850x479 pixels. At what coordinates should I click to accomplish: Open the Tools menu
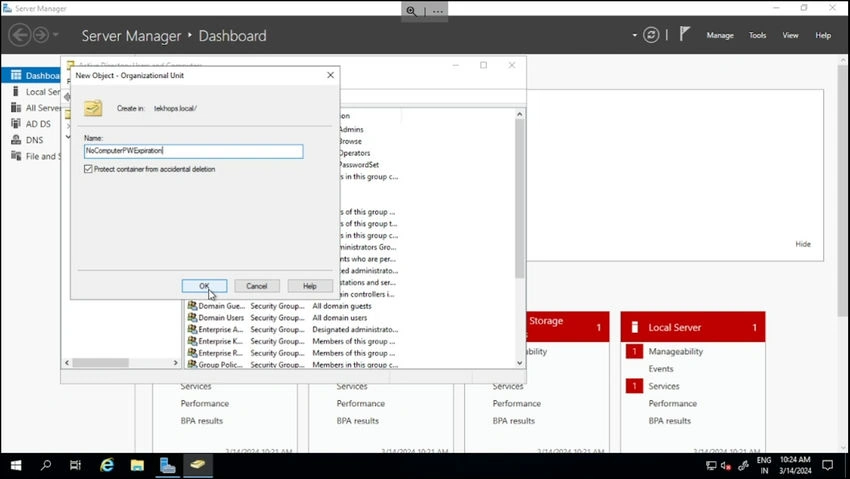tap(757, 35)
